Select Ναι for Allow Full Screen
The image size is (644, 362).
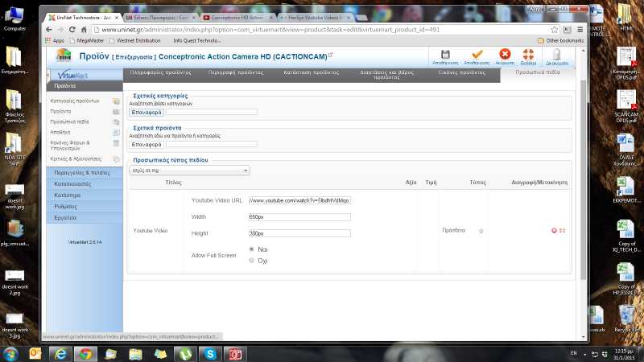(251, 249)
